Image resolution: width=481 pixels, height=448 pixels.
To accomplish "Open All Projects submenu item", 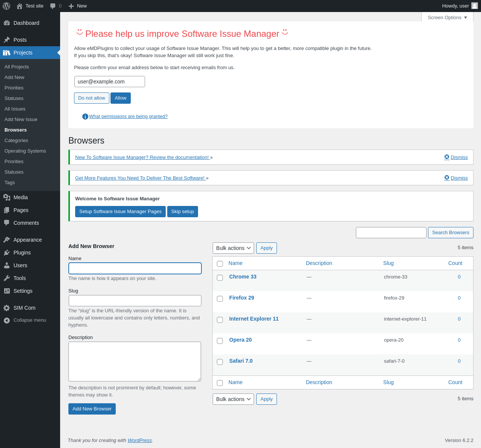I will point(17,67).
